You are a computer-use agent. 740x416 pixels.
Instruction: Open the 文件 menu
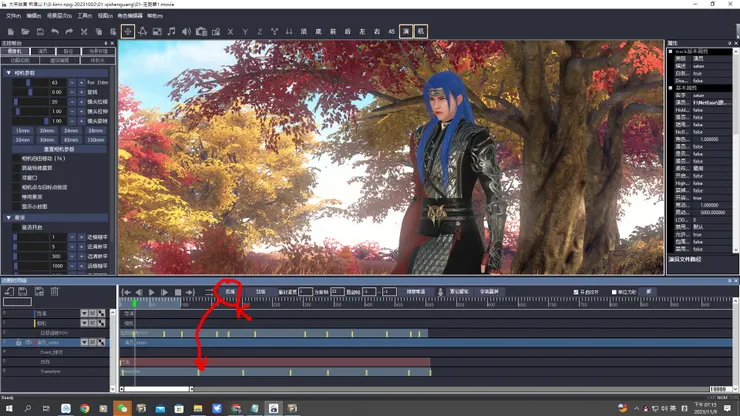[13, 16]
